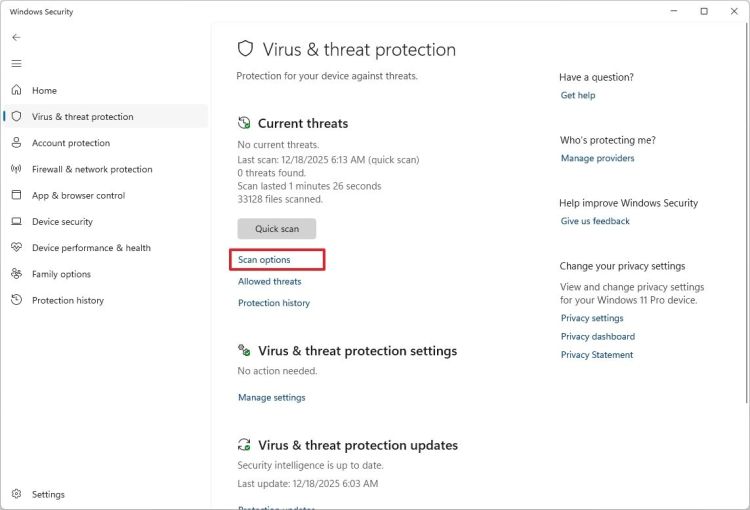The height and width of the screenshot is (510, 750).
Task: Open the Get help link
Action: (577, 95)
